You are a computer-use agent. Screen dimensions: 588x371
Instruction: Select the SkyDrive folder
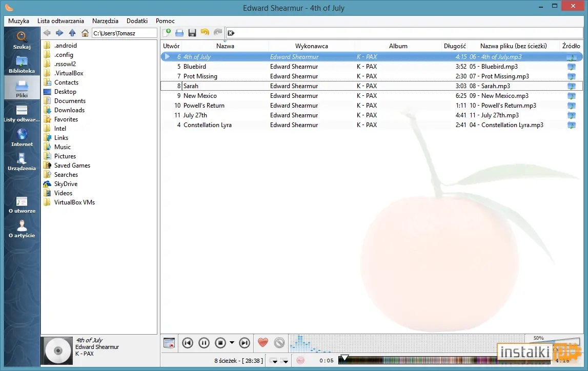(x=66, y=183)
